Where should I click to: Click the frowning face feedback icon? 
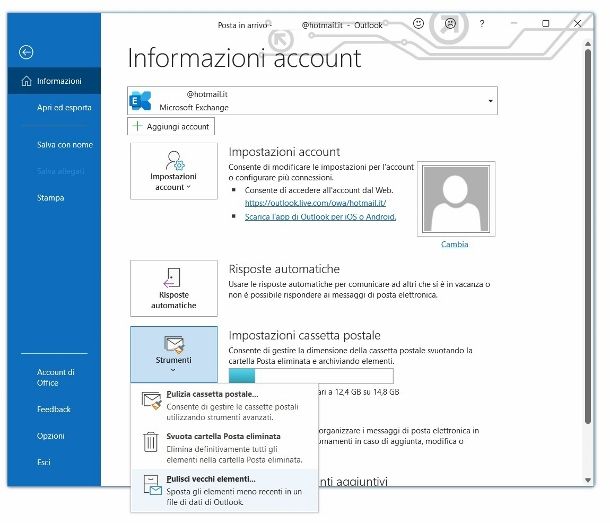pyautogui.click(x=450, y=24)
